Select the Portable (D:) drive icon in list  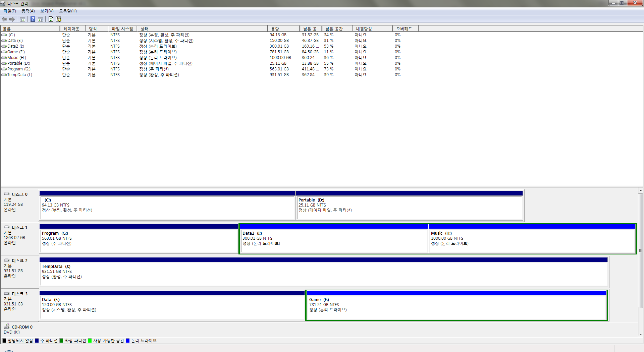point(4,63)
